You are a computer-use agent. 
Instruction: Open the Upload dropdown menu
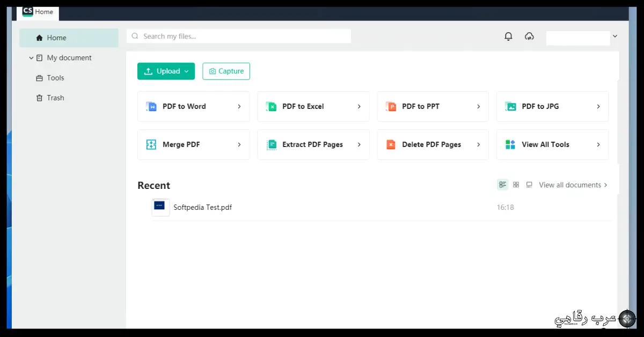tap(187, 71)
